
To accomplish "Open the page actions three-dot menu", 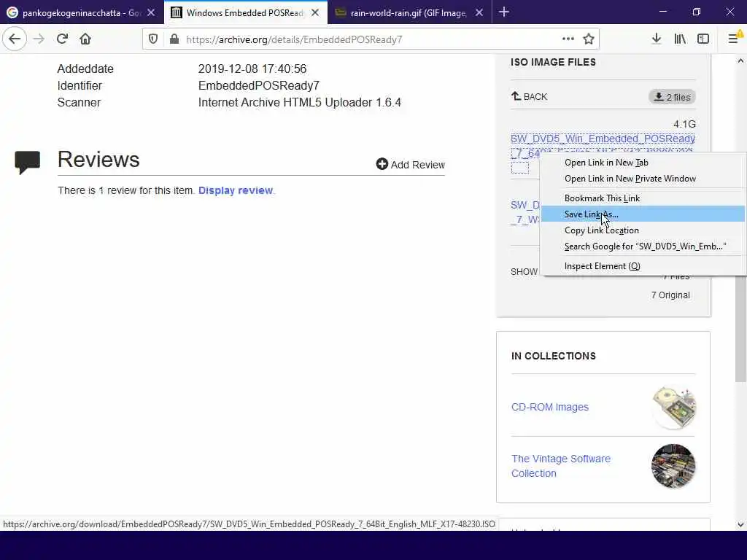I will pyautogui.click(x=568, y=39).
